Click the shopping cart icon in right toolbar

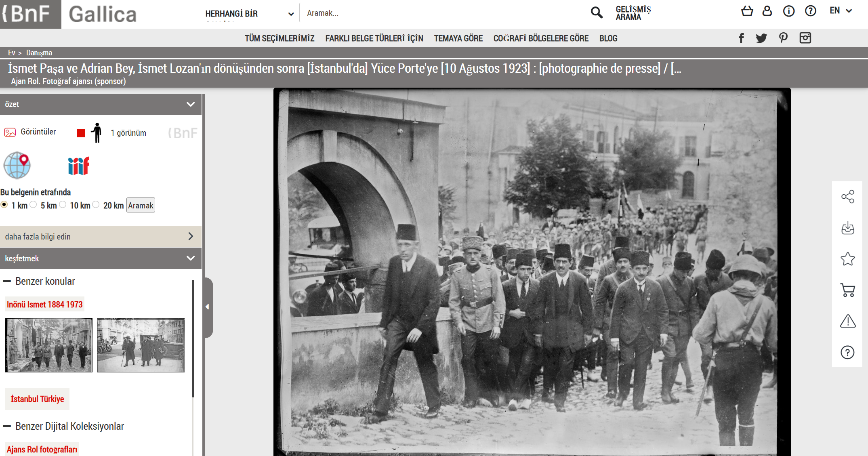tap(847, 290)
